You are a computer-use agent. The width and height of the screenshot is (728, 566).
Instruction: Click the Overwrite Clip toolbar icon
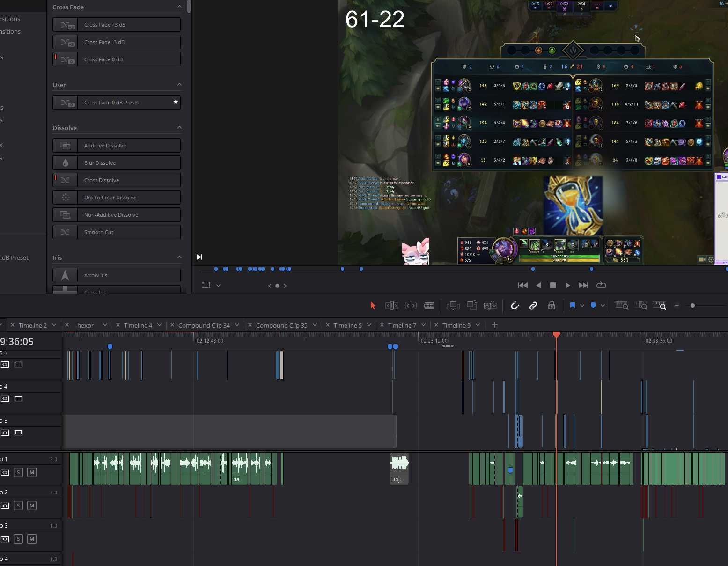pyautogui.click(x=472, y=305)
